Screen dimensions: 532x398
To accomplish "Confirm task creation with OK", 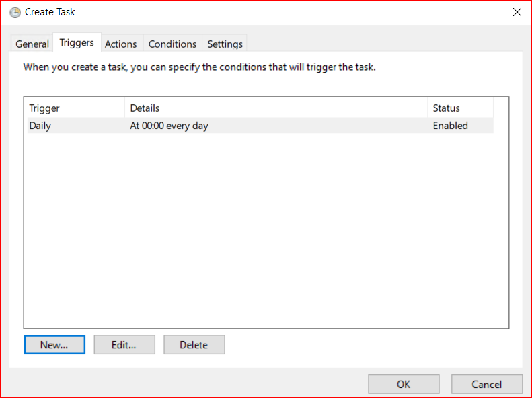I will (404, 384).
